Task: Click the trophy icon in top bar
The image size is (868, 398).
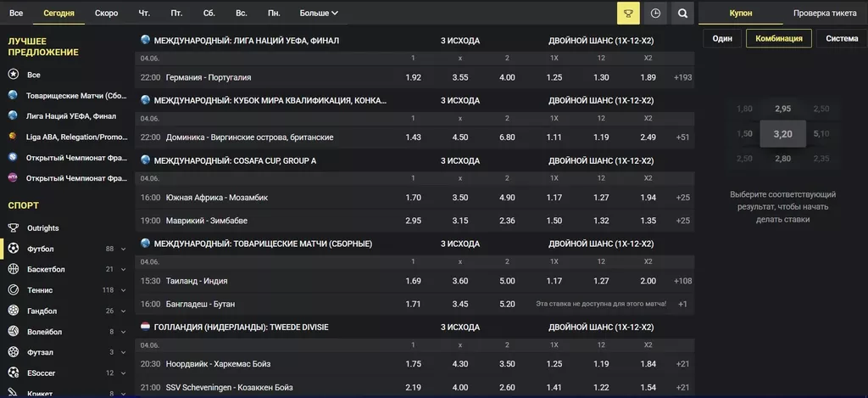Action: tap(628, 13)
